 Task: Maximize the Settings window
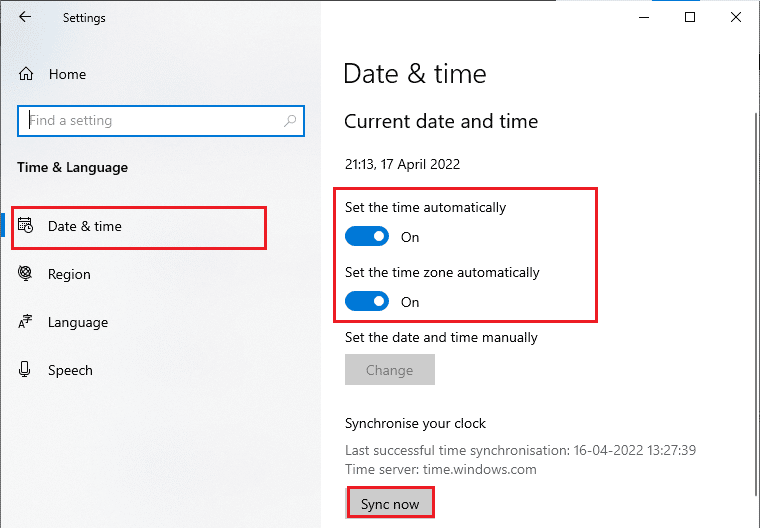(690, 17)
